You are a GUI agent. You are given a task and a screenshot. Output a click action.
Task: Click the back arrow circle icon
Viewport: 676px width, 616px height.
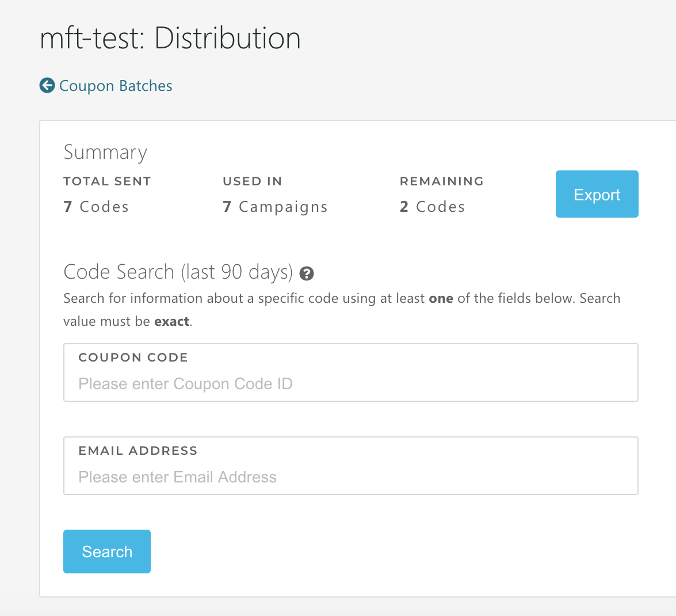click(x=47, y=86)
